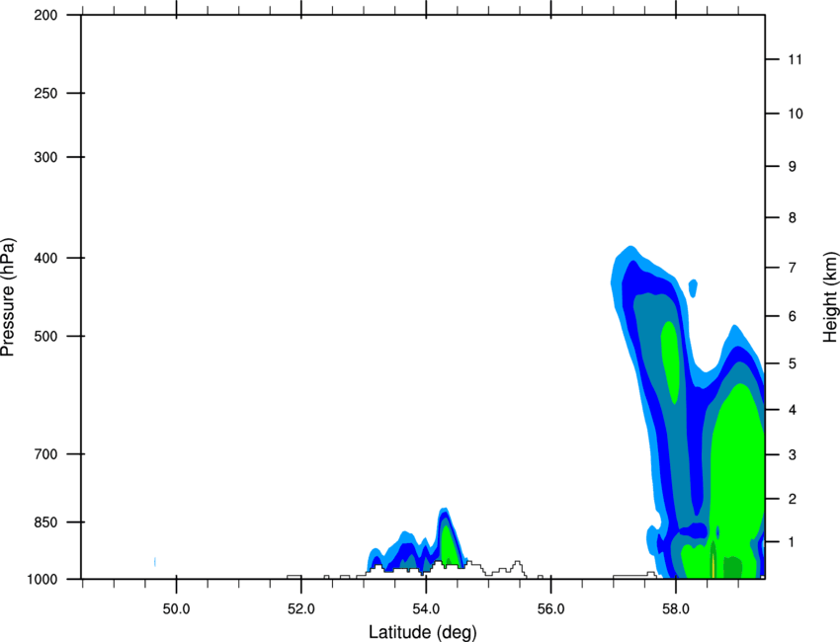The height and width of the screenshot is (642, 840).
Task: Click the 56.0 latitude tick label
Action: [x=550, y=608]
